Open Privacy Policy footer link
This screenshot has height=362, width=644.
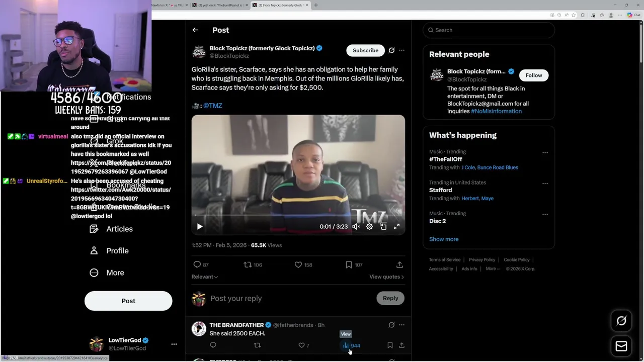click(482, 260)
